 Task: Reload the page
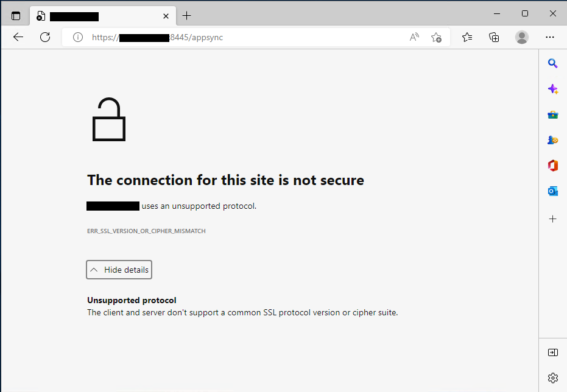point(45,37)
